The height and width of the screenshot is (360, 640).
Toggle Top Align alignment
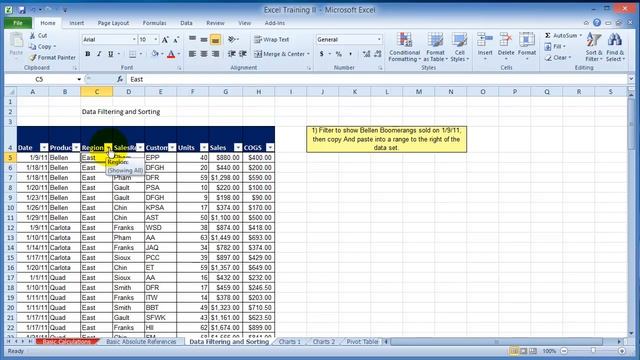pos(192,39)
